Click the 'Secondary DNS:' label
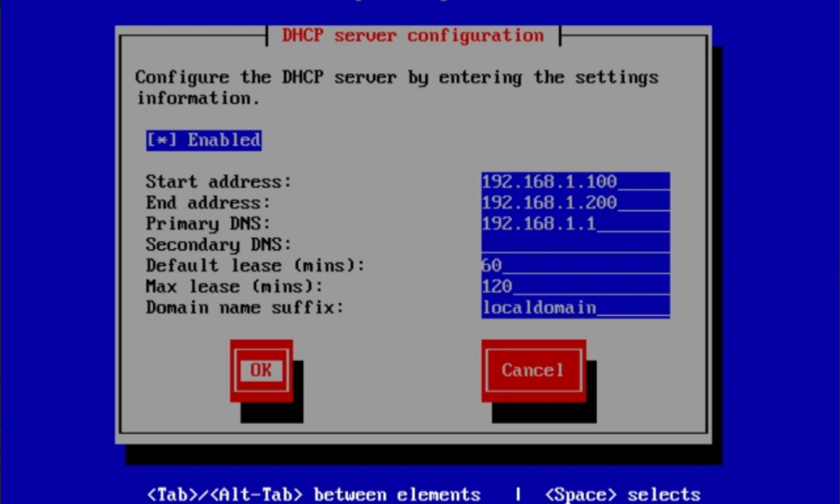This screenshot has width=840, height=504. pos(219,244)
